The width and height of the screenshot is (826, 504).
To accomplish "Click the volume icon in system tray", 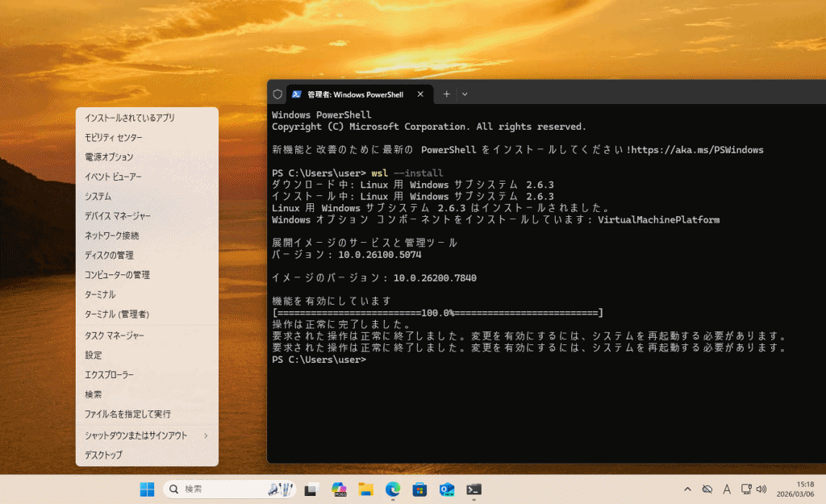I will [761, 489].
